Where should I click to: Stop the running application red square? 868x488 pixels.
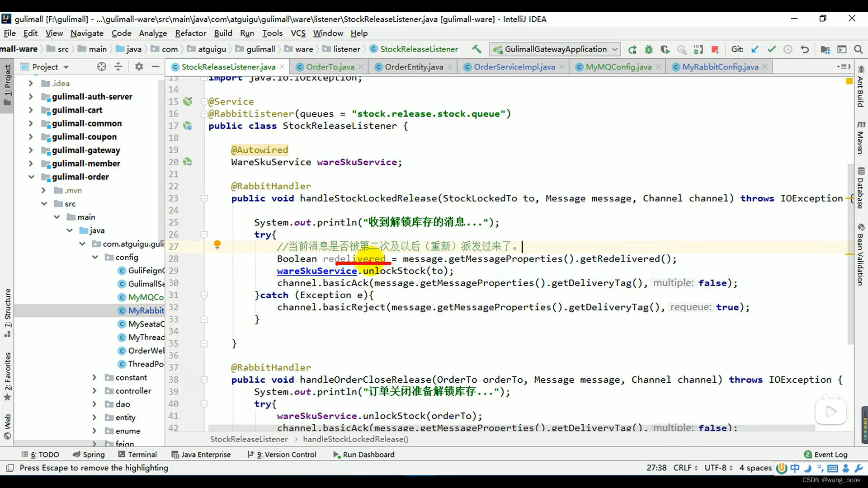[715, 49]
